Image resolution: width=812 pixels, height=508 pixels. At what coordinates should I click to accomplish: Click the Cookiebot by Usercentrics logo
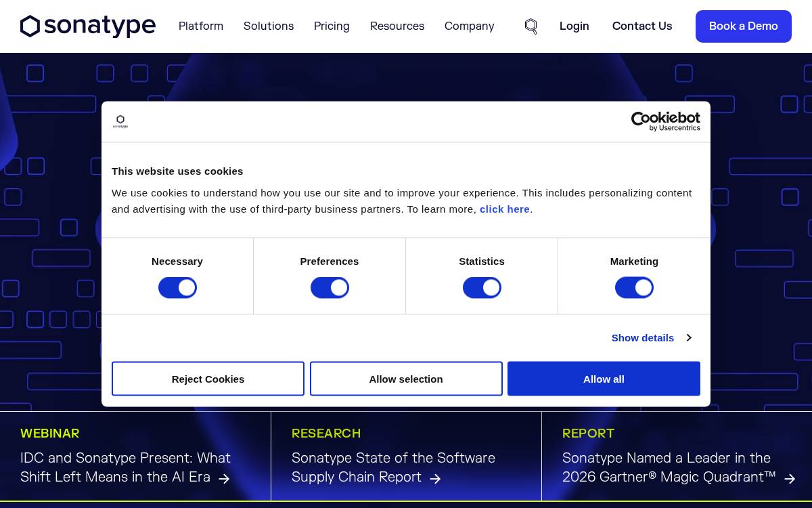tap(666, 122)
